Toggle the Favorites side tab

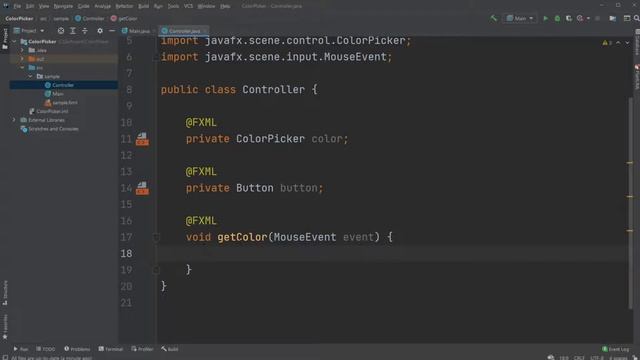[5, 327]
